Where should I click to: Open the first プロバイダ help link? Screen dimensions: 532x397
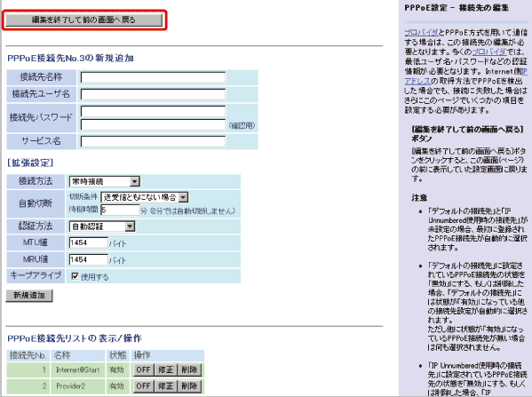pyautogui.click(x=421, y=33)
